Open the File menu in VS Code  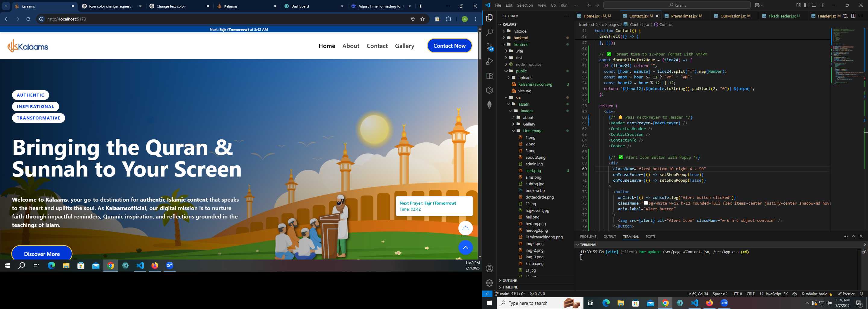[x=498, y=5]
